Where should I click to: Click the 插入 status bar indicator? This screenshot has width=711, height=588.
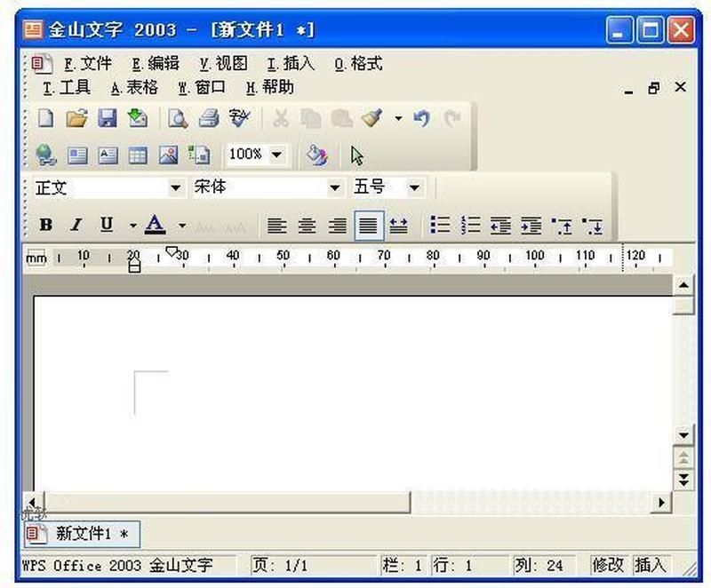click(x=651, y=565)
